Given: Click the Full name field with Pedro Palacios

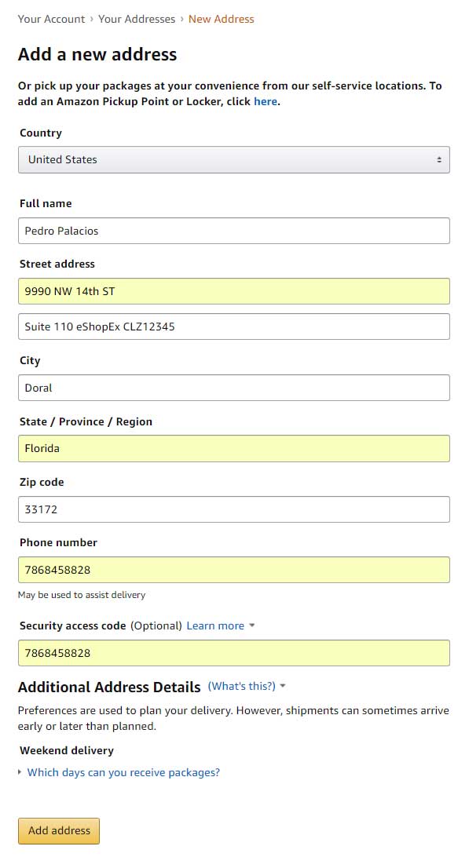Looking at the screenshot, I should tap(233, 231).
